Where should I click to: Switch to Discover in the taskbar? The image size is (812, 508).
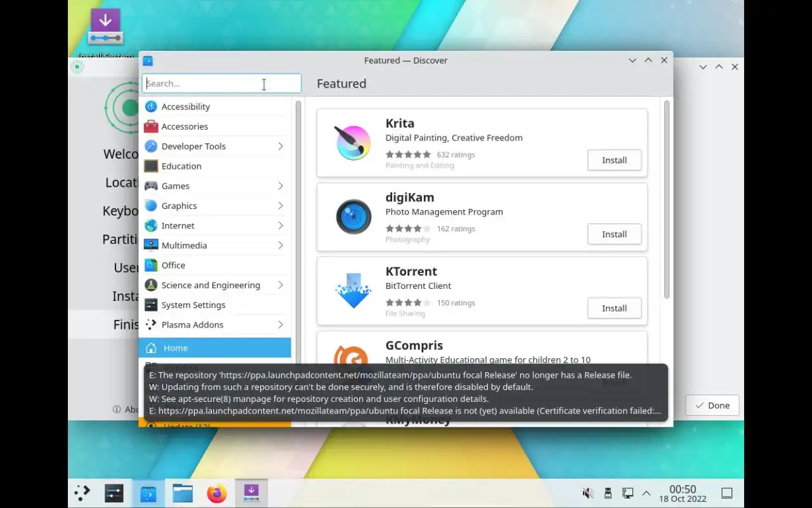[x=148, y=493]
